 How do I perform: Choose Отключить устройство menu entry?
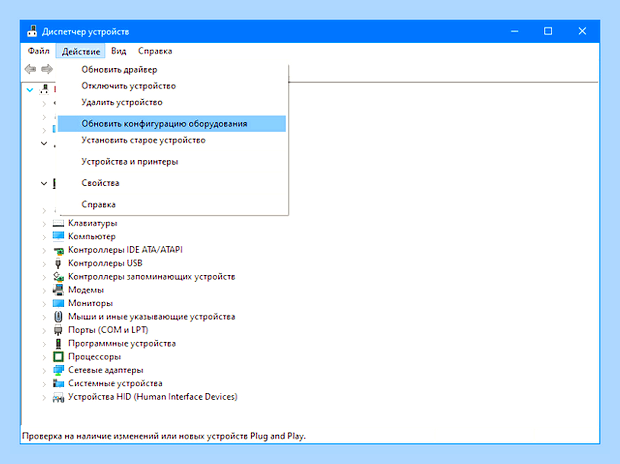point(172,86)
